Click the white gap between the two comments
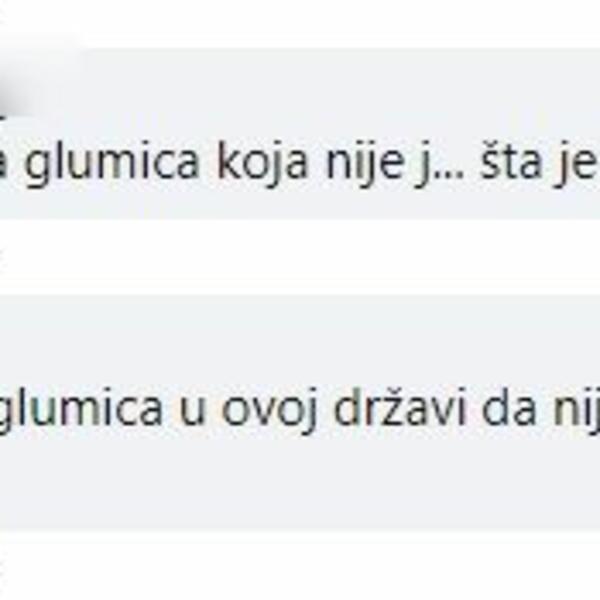This screenshot has width=600, height=600. [300, 257]
